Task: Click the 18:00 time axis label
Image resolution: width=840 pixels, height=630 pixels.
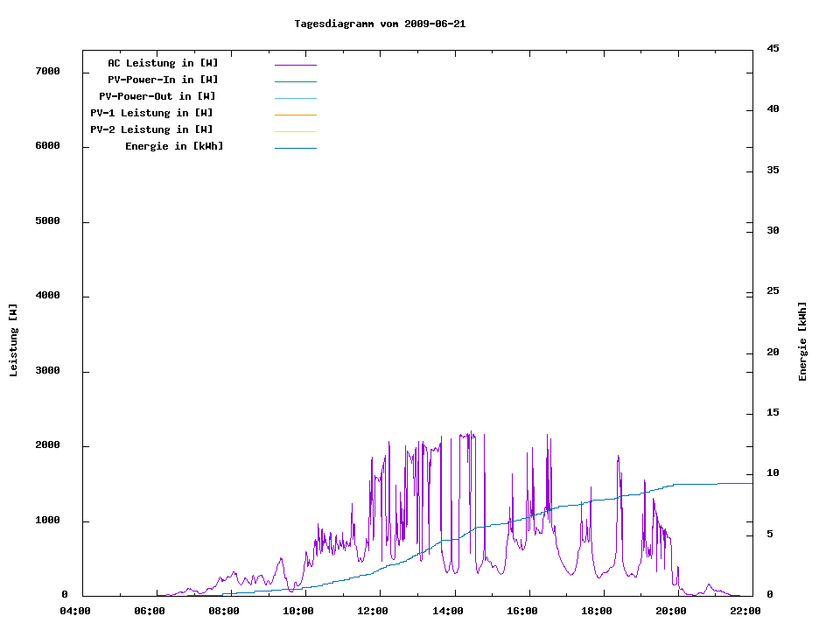Action: [x=596, y=612]
